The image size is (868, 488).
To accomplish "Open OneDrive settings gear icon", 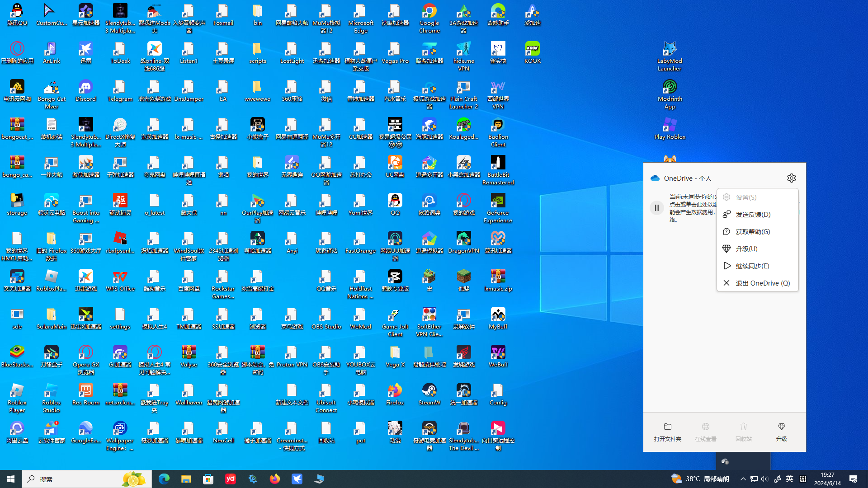I will click(x=791, y=178).
